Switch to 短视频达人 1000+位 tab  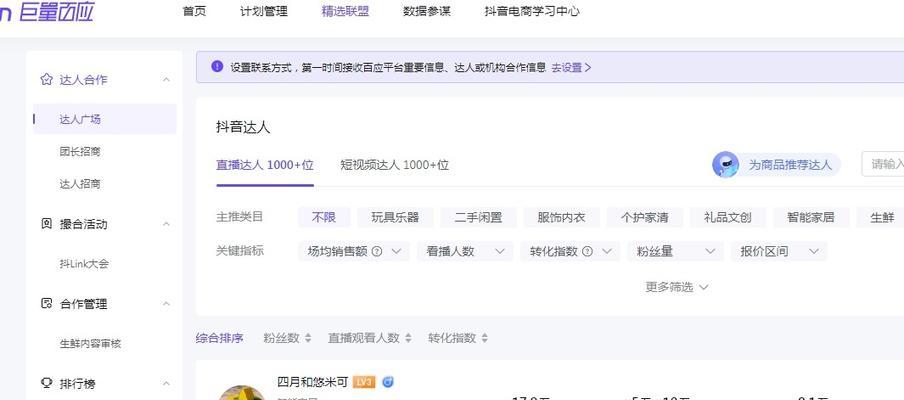tap(394, 165)
